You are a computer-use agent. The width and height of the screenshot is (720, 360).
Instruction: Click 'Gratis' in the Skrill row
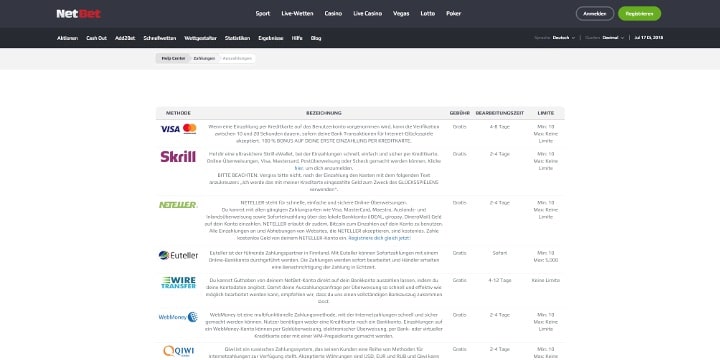click(459, 154)
